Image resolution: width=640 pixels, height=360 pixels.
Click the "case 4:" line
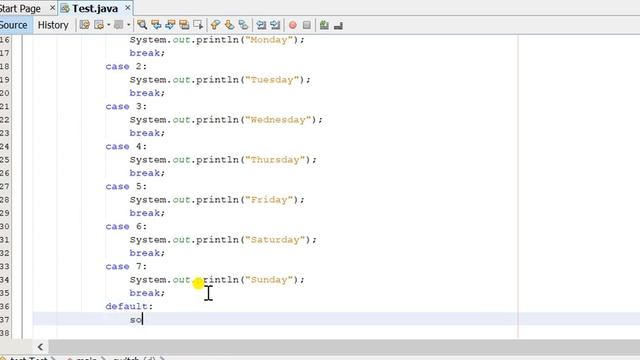126,146
